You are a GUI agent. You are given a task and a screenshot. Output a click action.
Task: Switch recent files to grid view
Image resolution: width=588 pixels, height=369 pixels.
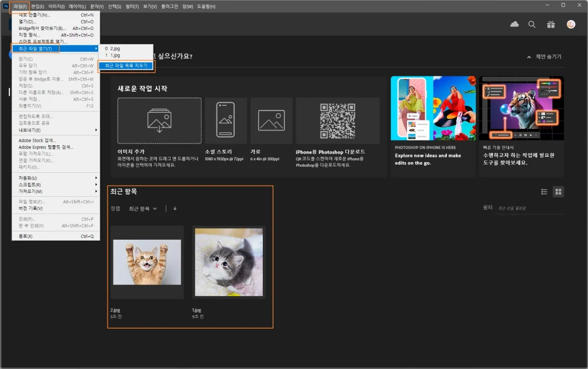[x=558, y=192]
